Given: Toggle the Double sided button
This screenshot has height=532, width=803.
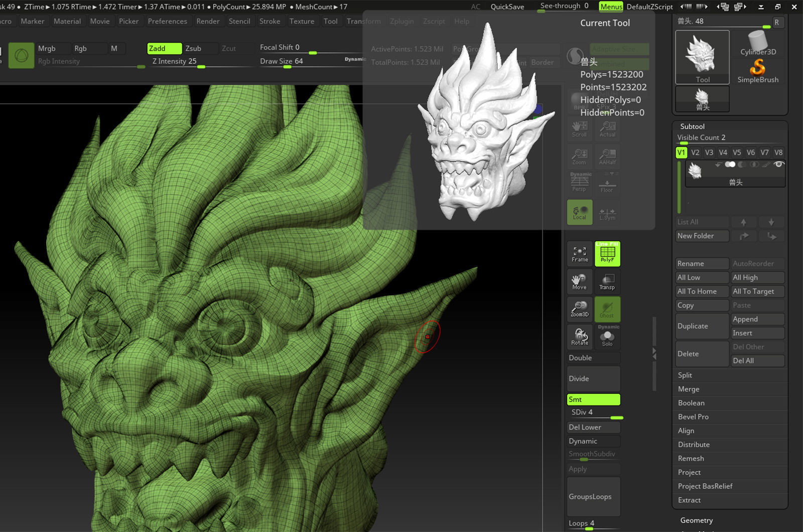Looking at the screenshot, I should tap(593, 358).
